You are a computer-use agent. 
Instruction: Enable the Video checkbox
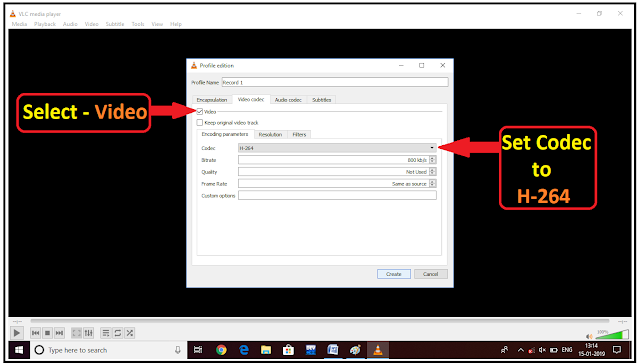tap(200, 111)
